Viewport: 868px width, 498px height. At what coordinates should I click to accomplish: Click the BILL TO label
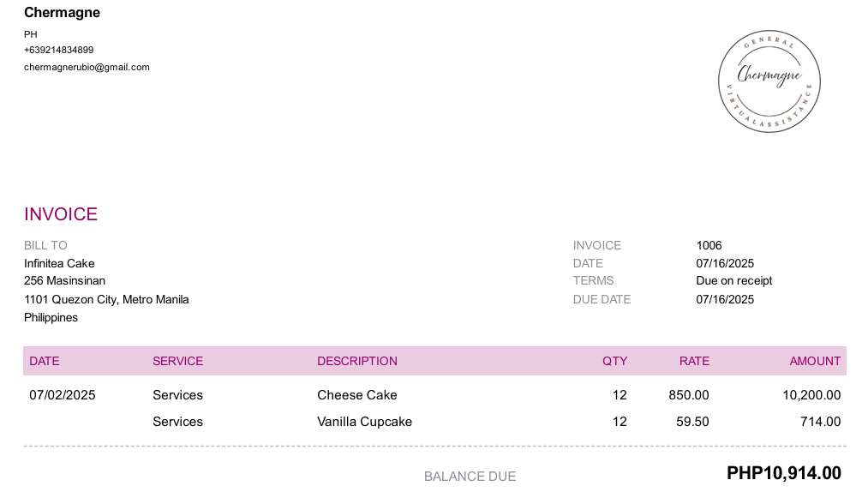(45, 245)
